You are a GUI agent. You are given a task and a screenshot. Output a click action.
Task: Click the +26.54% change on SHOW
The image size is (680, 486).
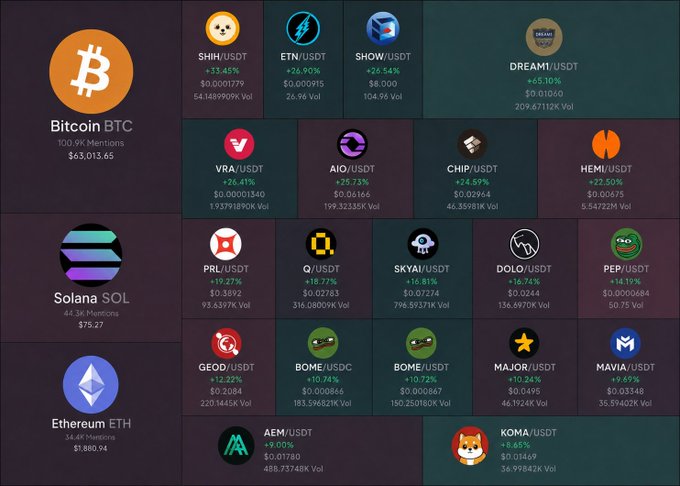tap(382, 71)
